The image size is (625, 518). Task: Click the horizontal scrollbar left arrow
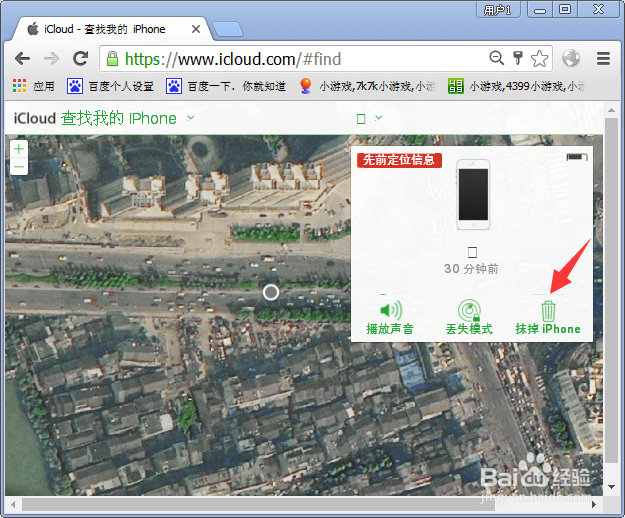pyautogui.click(x=13, y=504)
